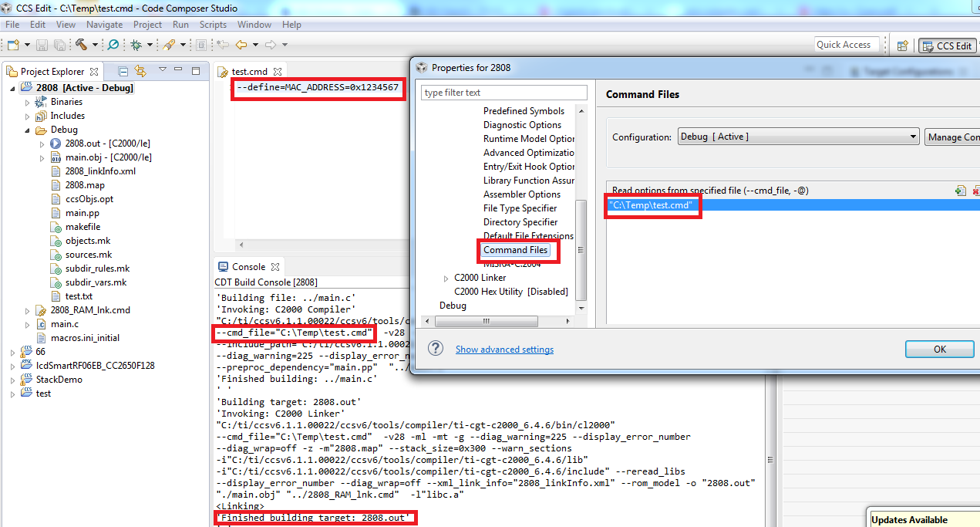This screenshot has width=980, height=527.
Task: Toggle Link with Editor in Project Explorer
Action: 140,71
